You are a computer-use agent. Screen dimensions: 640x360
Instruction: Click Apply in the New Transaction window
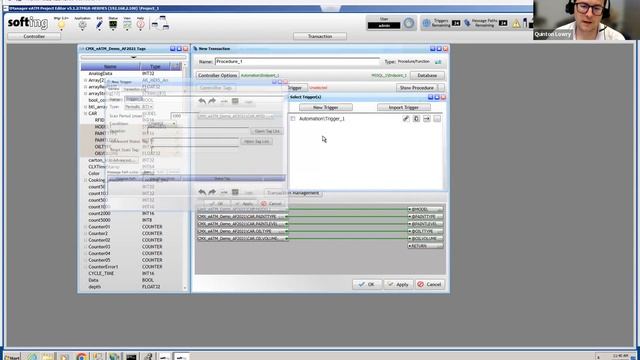(398, 284)
